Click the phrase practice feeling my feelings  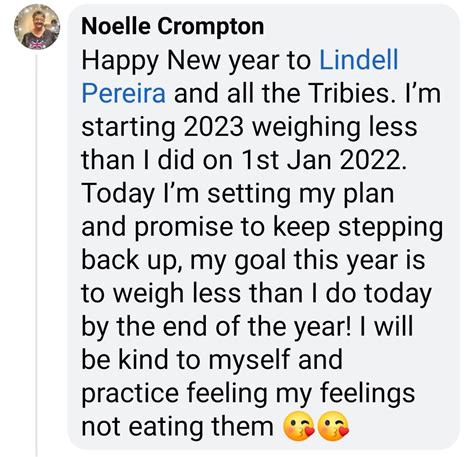coord(248,394)
